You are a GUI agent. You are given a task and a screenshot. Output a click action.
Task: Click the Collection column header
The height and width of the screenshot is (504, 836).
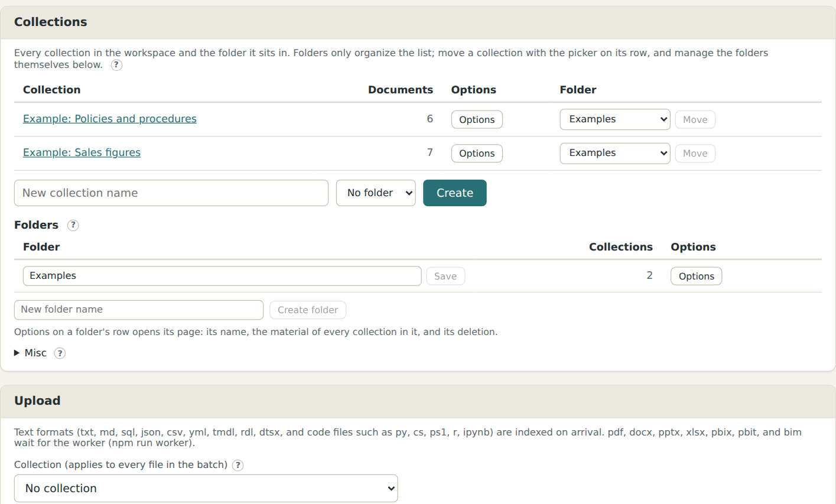point(52,90)
